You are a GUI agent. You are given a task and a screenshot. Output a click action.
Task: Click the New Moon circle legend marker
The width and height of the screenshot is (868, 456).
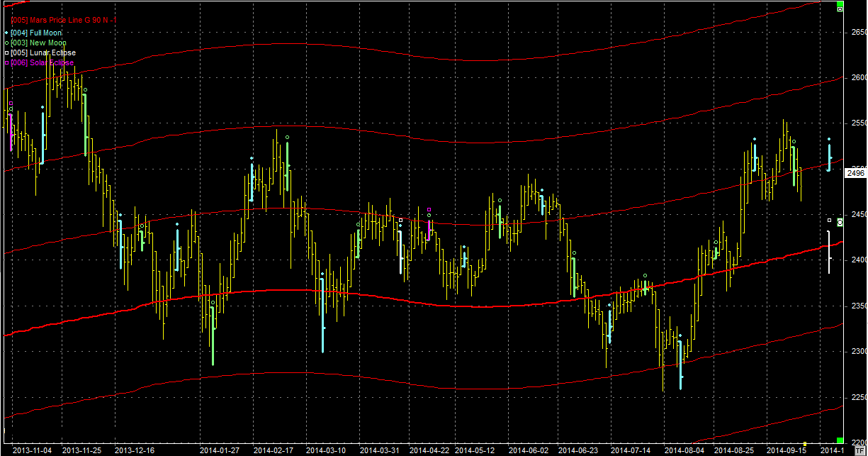pyautogui.click(x=6, y=43)
